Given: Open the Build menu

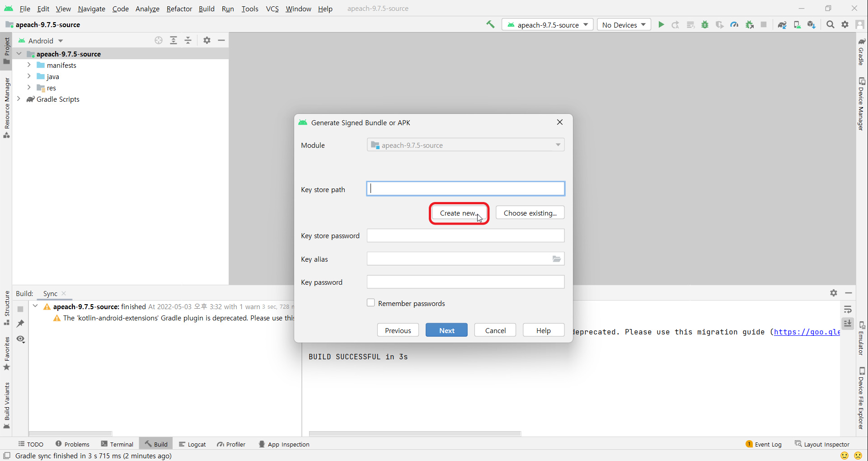Looking at the screenshot, I should 206,9.
